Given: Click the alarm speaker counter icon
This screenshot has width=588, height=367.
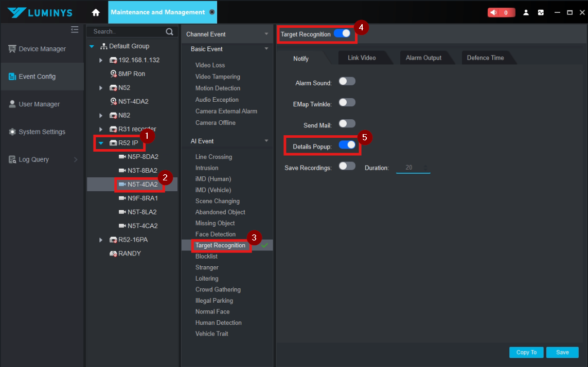Looking at the screenshot, I should 501,12.
